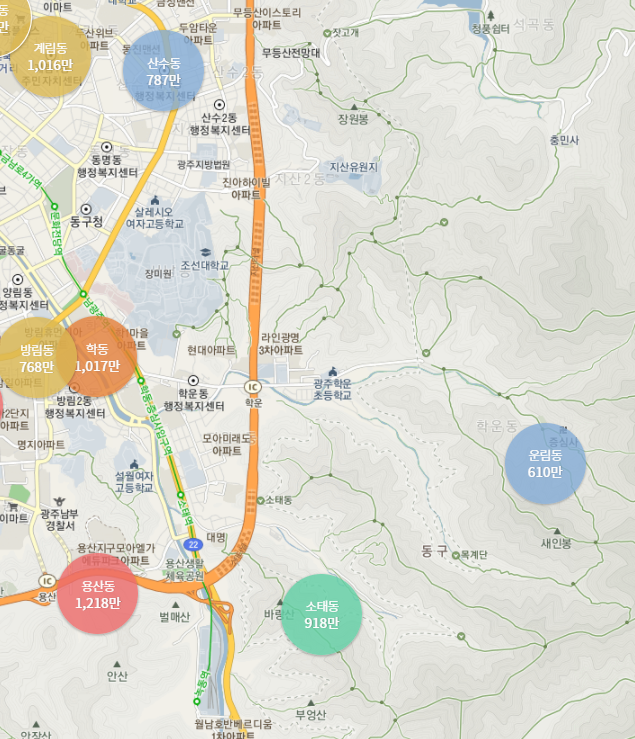Click the 학운 IC interchange icon
The width and height of the screenshot is (635, 739).
coord(253,387)
